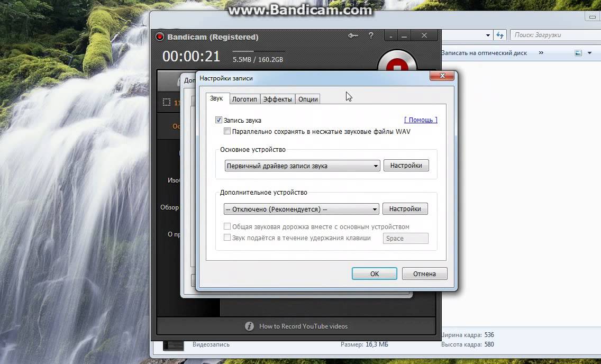The image size is (601, 364).
Task: Click the Explorer search box Поиск: Загрузки
Action: (555, 35)
